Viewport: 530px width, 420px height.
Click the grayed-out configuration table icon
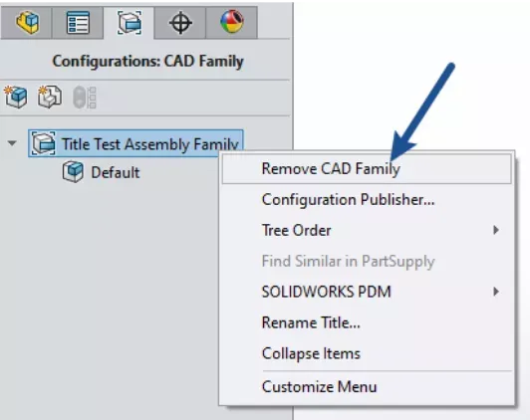click(x=85, y=98)
